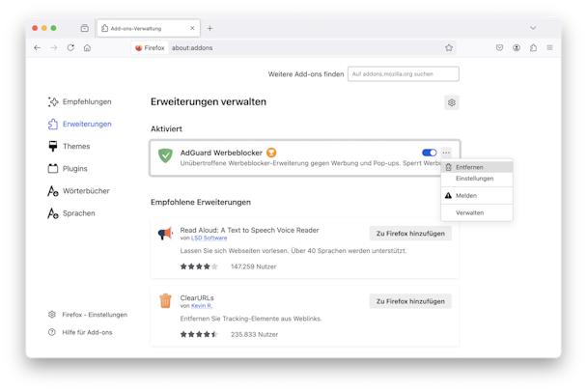Click the Empfohlene Erweiterungen heading

[201, 202]
